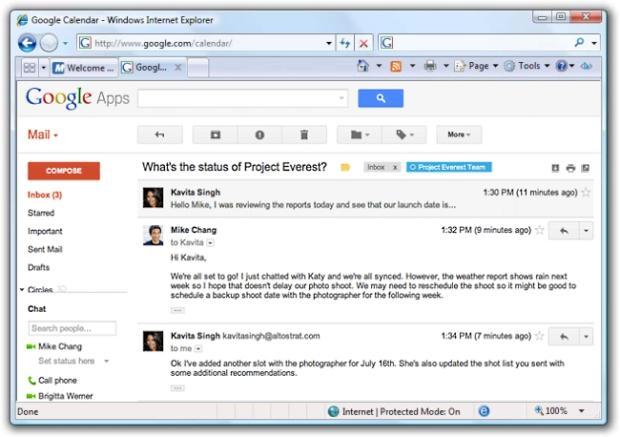Viewport: 620px width, 437px height.
Task: Click the Print icon in the IE command bar
Action: pos(430,66)
